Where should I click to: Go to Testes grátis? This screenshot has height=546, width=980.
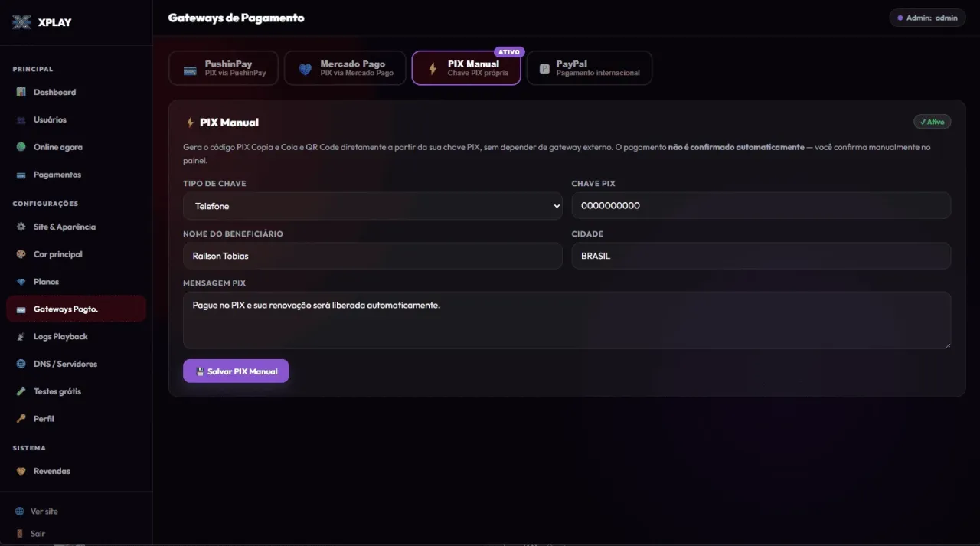click(76, 391)
